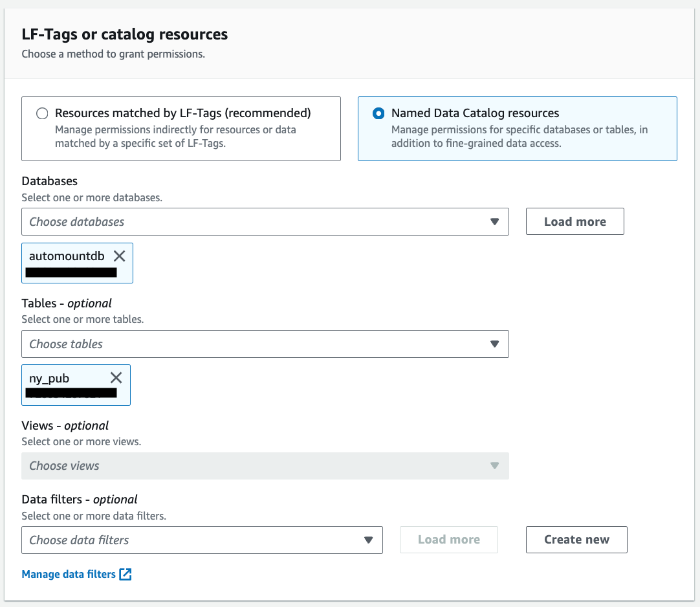Viewport: 700px width, 607px height.
Task: Remove the automountdb database chip
Action: pyautogui.click(x=119, y=256)
